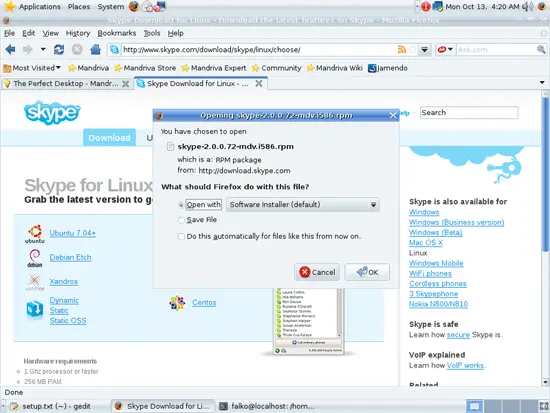This screenshot has width=550, height=413.
Task: Open the Software Installer application dropdown
Action: pos(302,205)
